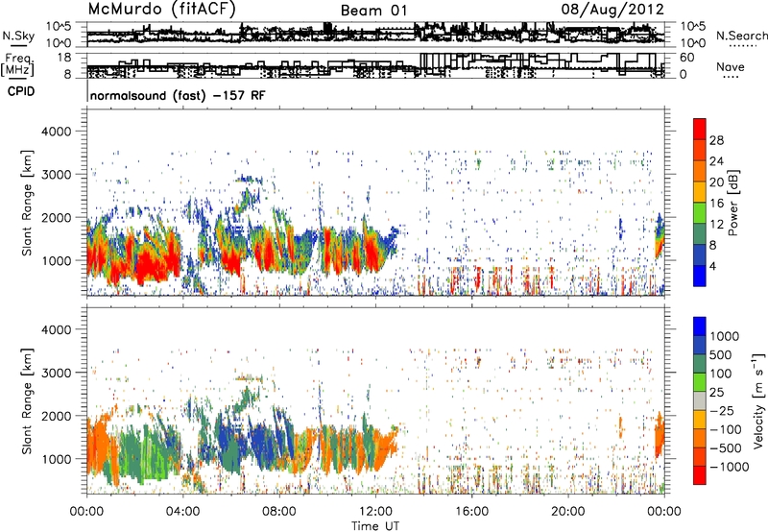The image size is (768, 532).
Task: Click the orange velocity patch at 00:30
Action: click(99, 444)
